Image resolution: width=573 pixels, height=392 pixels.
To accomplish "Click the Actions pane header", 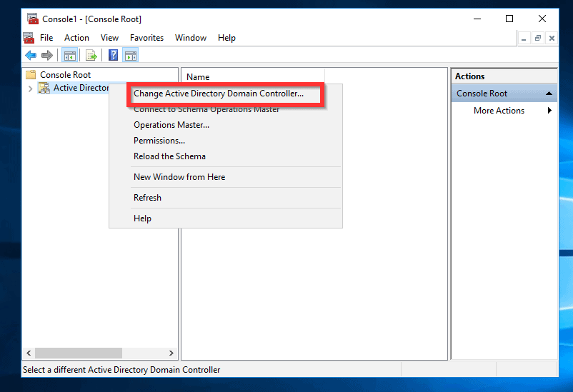I will coord(504,76).
